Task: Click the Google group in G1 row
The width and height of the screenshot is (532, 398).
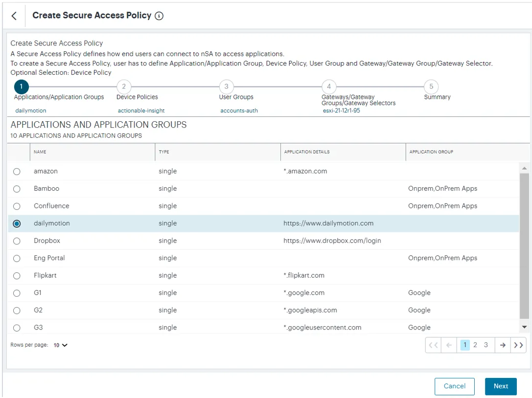Action: 419,293
